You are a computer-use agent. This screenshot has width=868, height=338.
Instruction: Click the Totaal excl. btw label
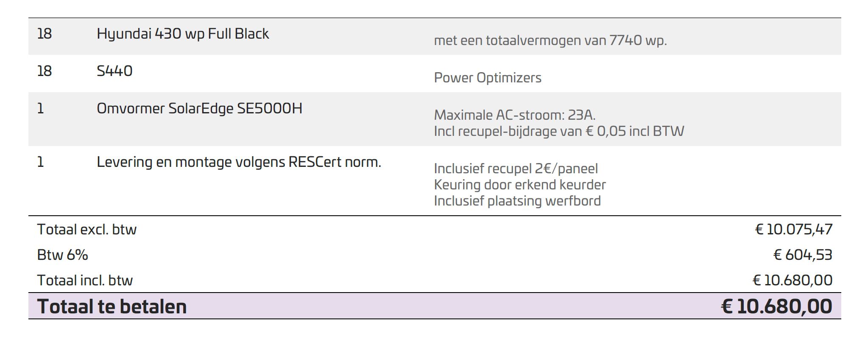click(87, 230)
